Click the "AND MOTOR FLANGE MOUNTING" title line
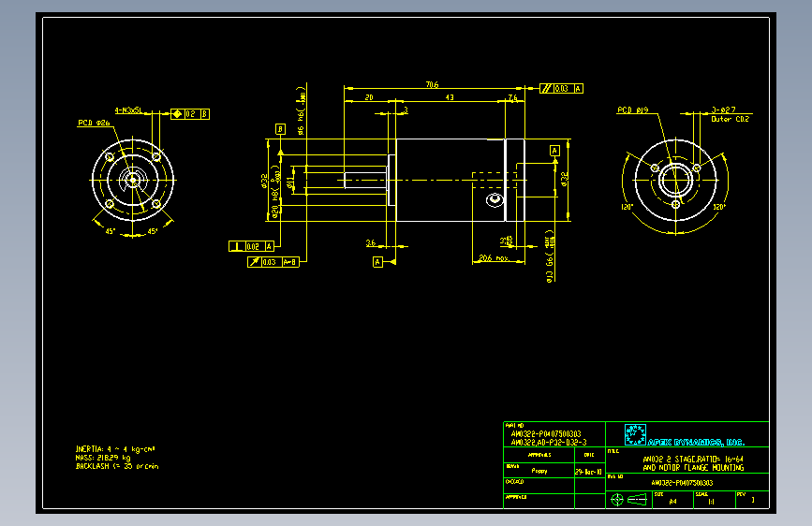The width and height of the screenshot is (812, 526). [693, 467]
